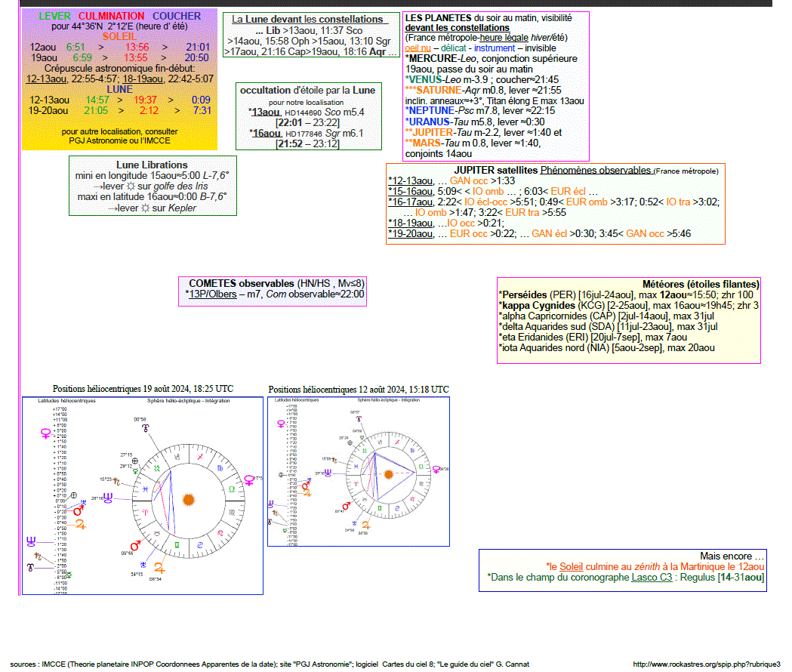Select 18-19aou entry in Jupiter satellites list
Screen dimensions: 792x672
410,223
